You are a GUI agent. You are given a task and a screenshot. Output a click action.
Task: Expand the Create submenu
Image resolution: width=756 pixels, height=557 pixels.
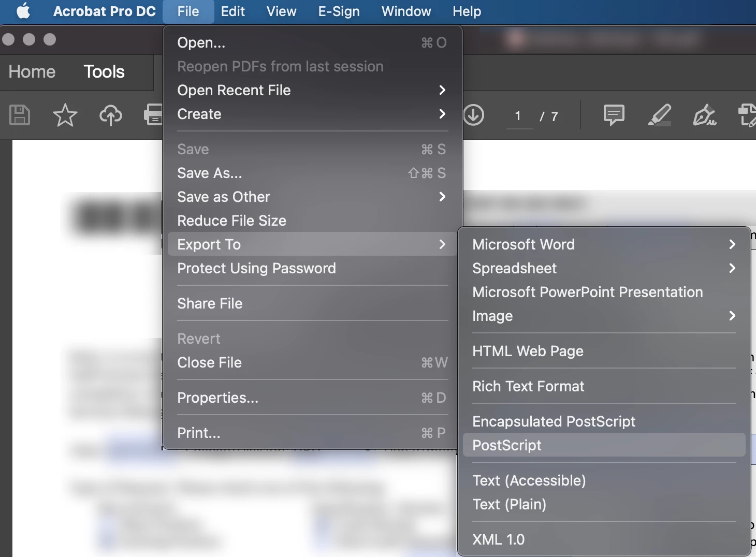pos(312,114)
